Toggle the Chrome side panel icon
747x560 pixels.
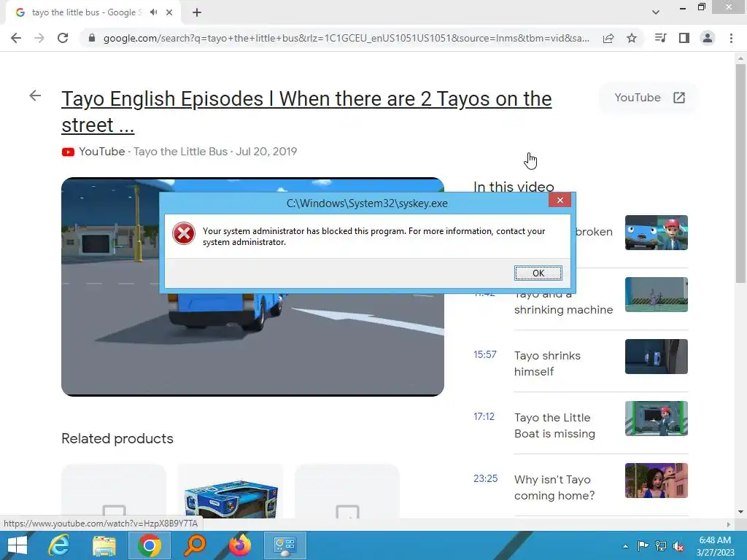pyautogui.click(x=684, y=38)
